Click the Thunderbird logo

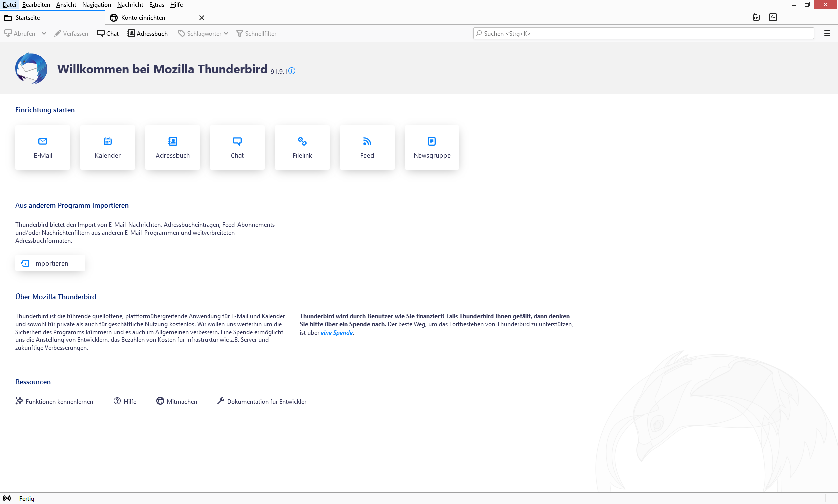tap(31, 68)
